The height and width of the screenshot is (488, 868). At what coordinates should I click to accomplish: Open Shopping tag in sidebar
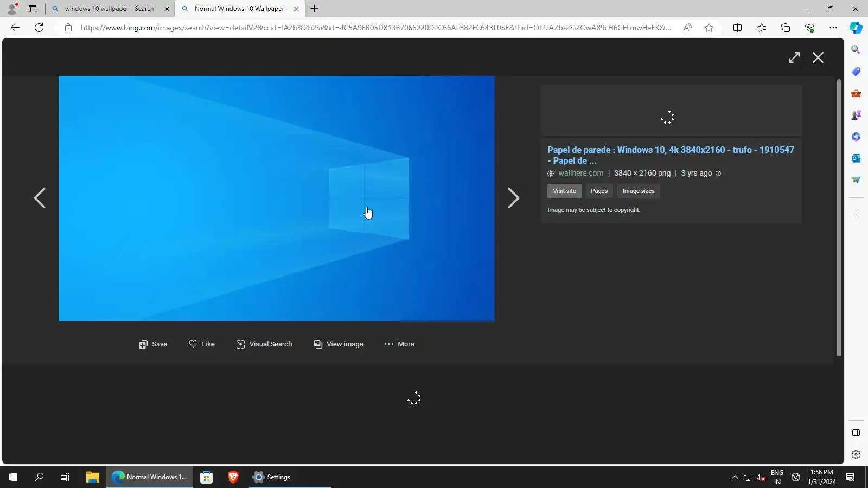[x=856, y=72]
